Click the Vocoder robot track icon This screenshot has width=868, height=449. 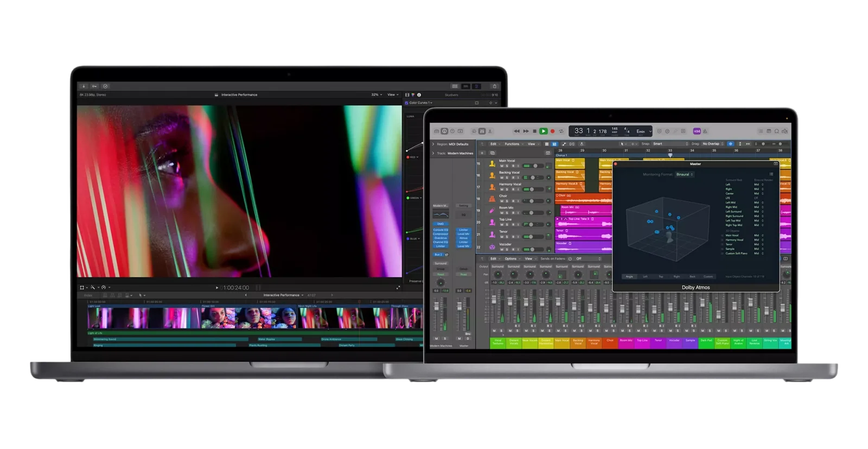tap(492, 246)
